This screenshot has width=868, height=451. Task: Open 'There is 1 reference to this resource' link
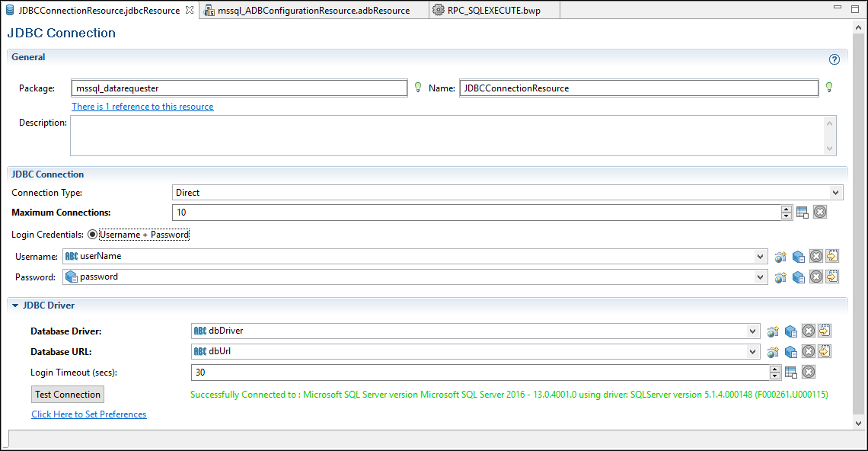tap(142, 107)
